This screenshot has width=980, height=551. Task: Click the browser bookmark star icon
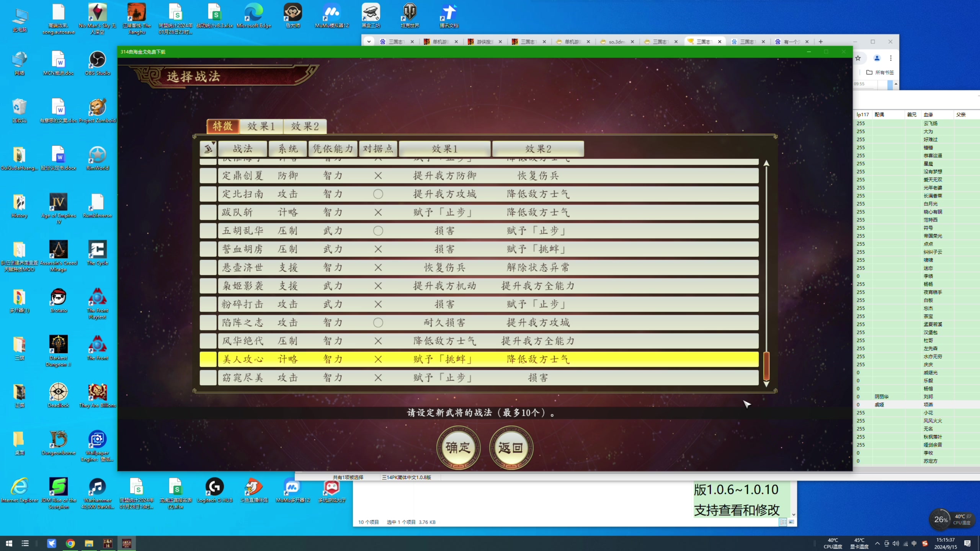858,58
